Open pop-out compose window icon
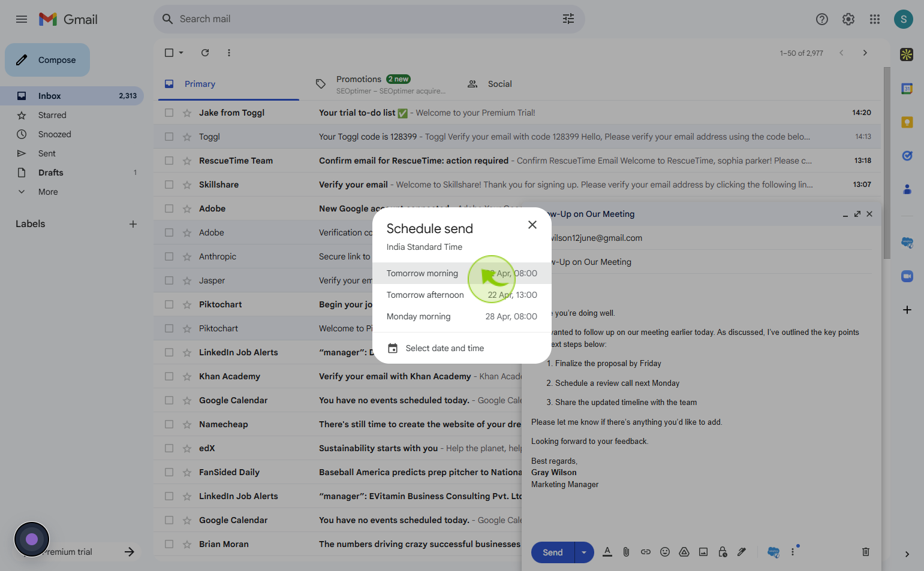This screenshot has height=571, width=924. click(857, 214)
